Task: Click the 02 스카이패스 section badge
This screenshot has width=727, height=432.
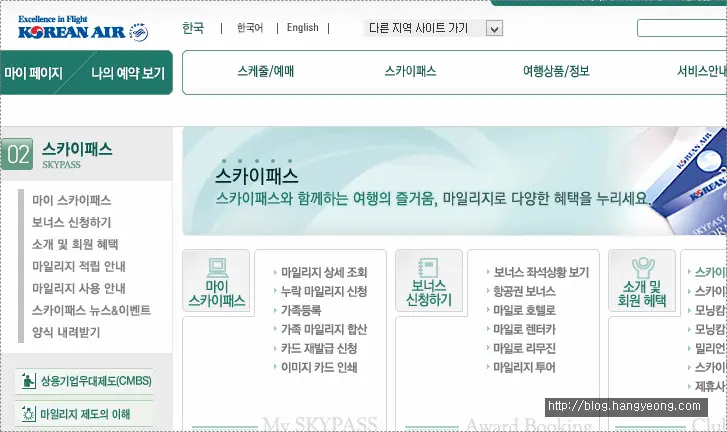Action: coord(18,154)
